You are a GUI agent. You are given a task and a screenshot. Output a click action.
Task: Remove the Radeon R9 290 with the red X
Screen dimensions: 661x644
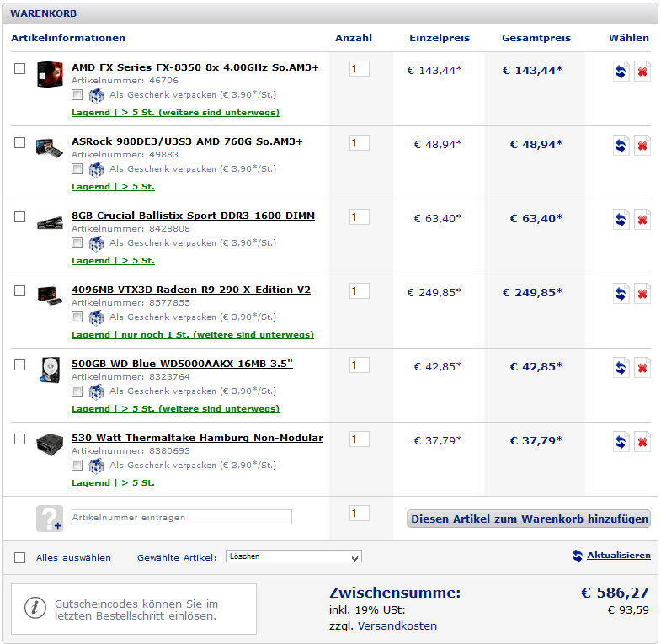(x=642, y=294)
